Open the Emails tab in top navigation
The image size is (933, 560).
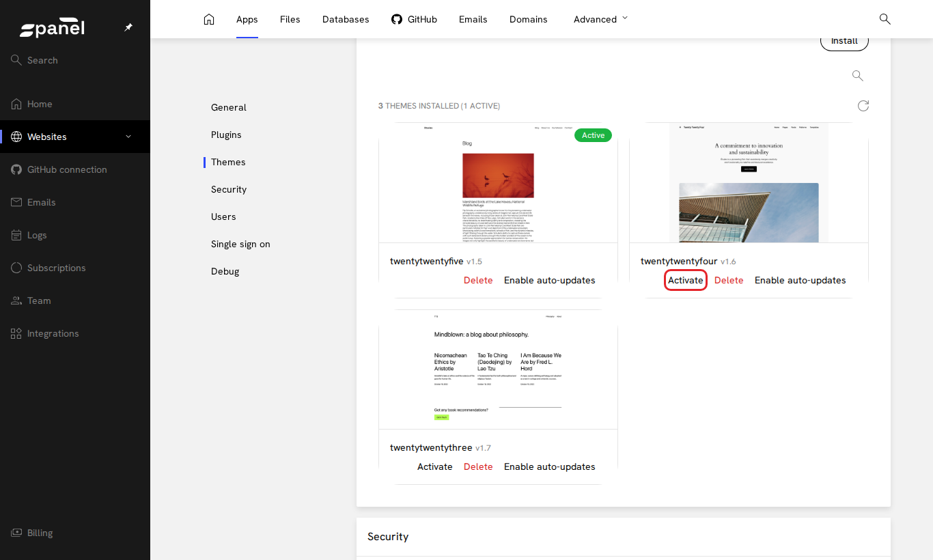[x=473, y=19]
